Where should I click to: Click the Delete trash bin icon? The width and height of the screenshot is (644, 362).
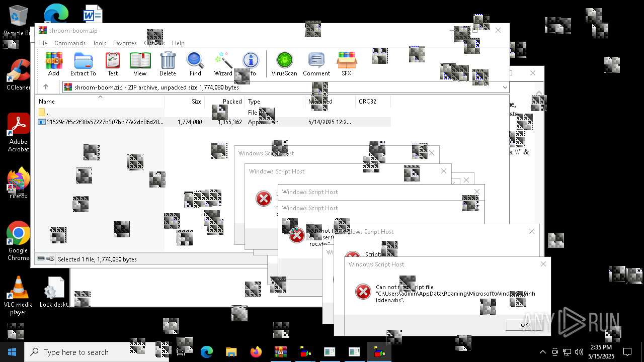(168, 64)
